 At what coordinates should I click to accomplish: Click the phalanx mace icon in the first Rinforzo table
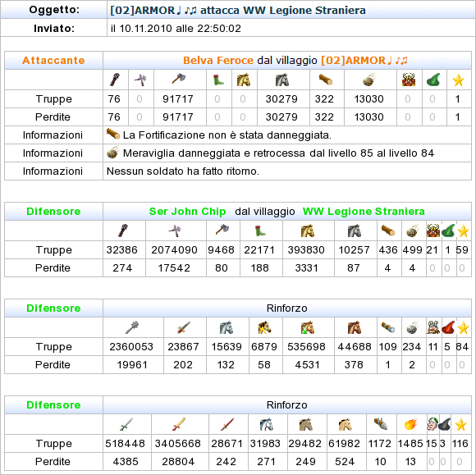132,327
